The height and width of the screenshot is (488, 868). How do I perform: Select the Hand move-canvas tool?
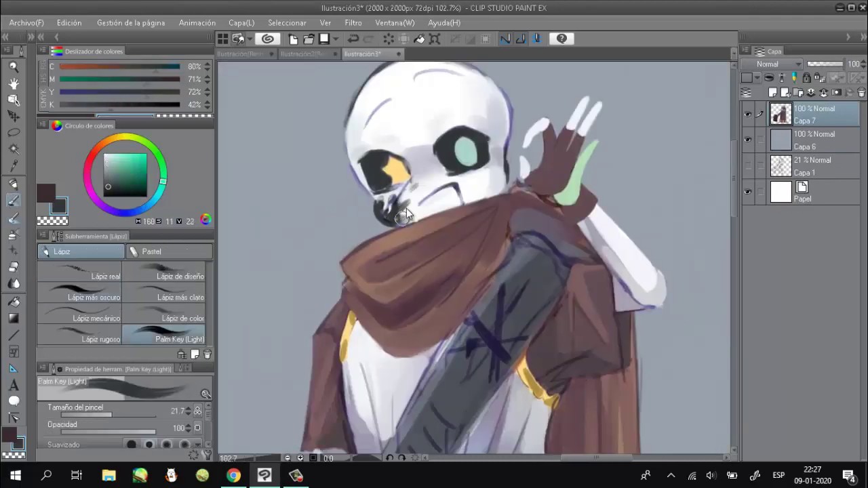click(x=14, y=83)
